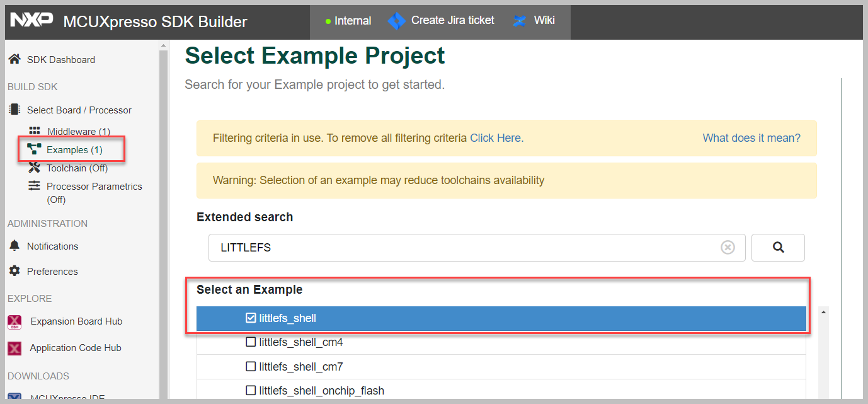Click the NXP logo in header
868x404 pixels.
point(31,20)
